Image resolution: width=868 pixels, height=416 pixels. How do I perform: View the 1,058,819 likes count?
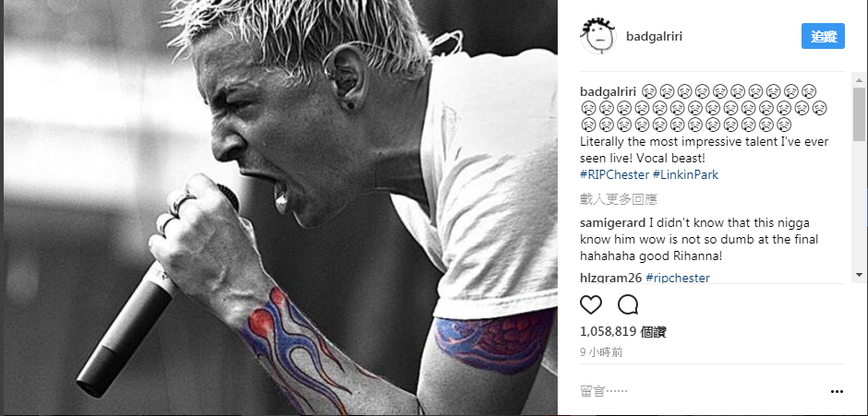[x=622, y=332]
